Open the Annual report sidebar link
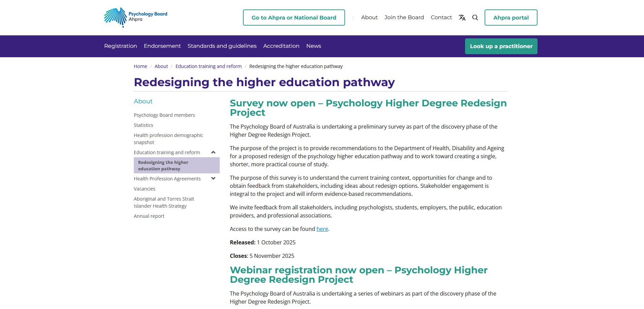This screenshot has width=644, height=309. pyautogui.click(x=149, y=216)
